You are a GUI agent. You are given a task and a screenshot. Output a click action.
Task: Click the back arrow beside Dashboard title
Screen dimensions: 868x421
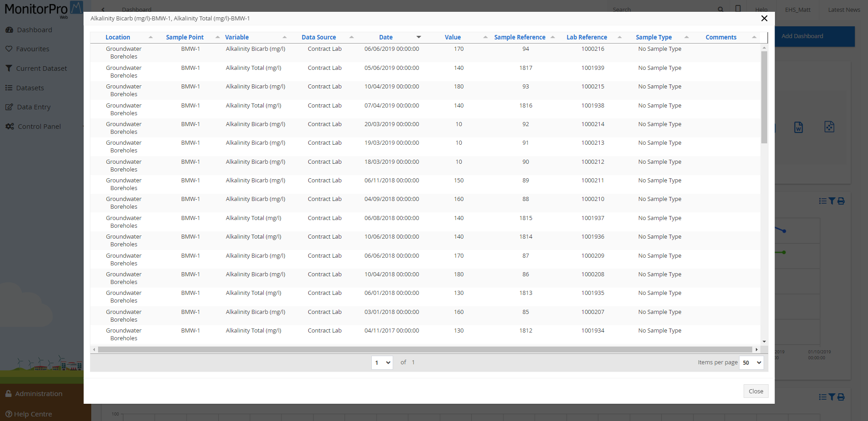point(103,10)
